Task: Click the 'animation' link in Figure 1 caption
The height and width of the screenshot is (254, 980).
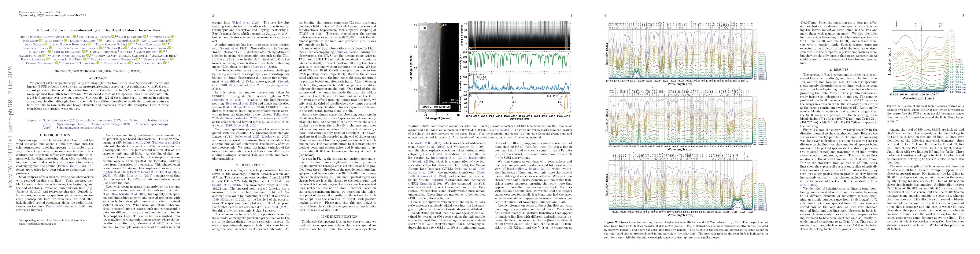Action: pyautogui.click(x=464, y=138)
